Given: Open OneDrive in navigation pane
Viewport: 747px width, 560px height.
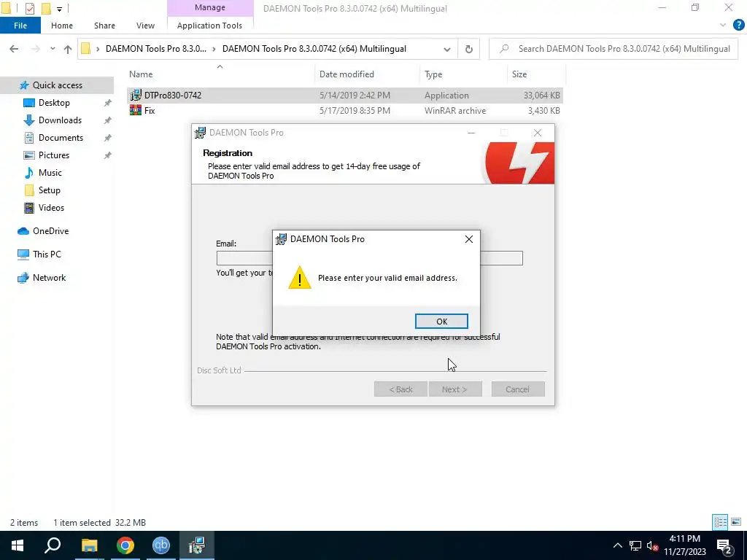Looking at the screenshot, I should point(50,231).
